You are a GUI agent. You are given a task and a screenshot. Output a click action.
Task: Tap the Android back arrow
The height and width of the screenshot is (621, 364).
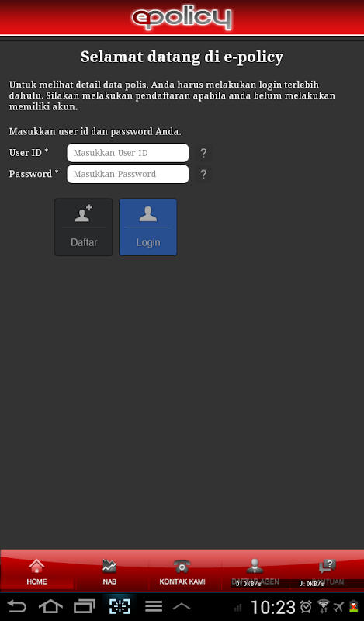click(17, 606)
